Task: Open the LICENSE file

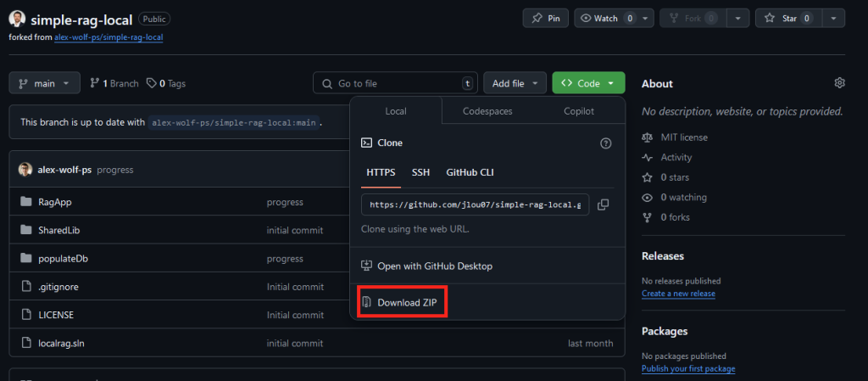Action: tap(56, 315)
